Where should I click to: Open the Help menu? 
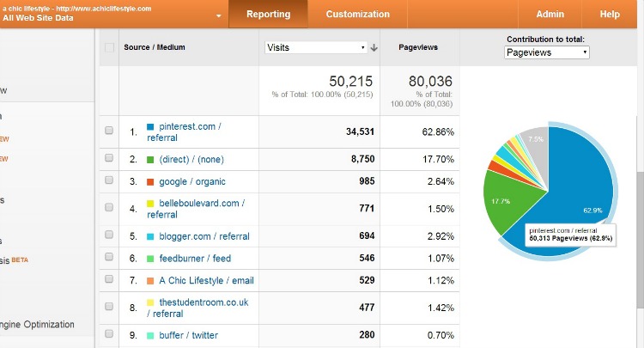610,14
